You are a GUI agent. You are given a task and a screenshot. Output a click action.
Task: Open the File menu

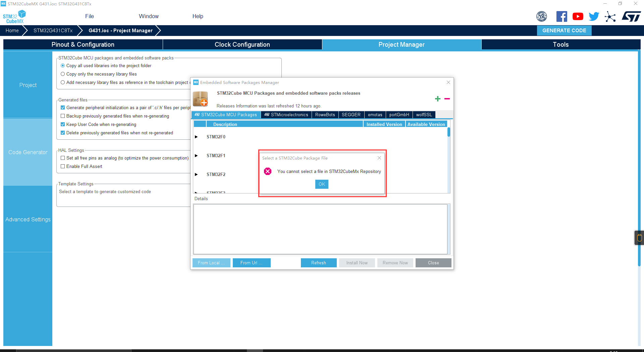pos(90,16)
